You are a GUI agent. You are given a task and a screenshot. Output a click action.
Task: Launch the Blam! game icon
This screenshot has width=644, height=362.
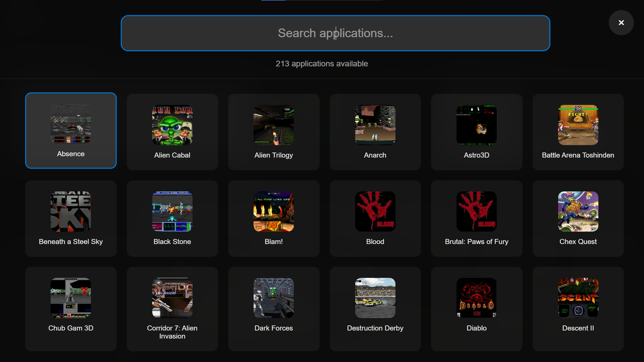[273, 212]
